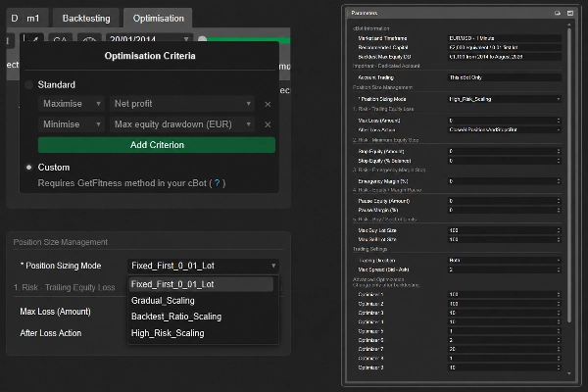Open the Net profit criterion dropdown
The image size is (588, 392).
[x=182, y=104]
